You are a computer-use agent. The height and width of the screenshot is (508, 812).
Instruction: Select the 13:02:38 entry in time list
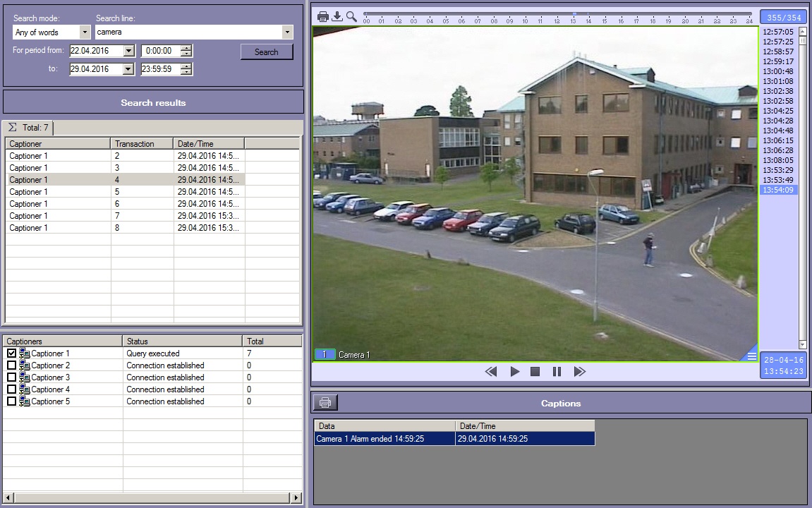click(x=777, y=91)
